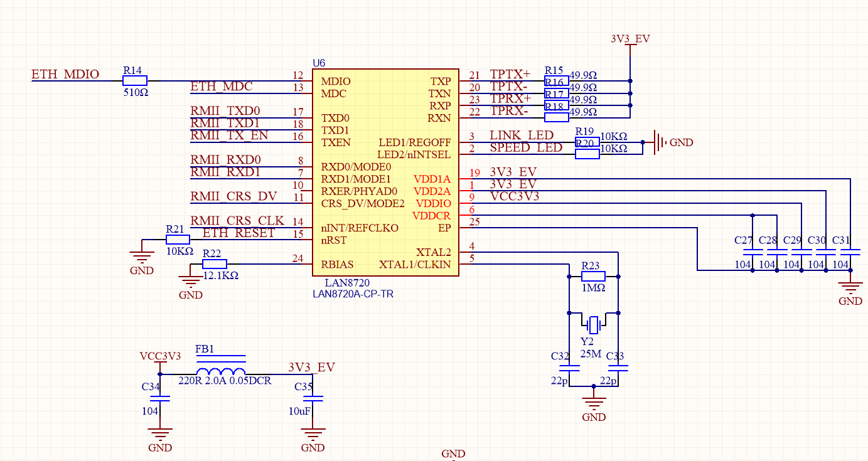
Task: Select the GND symbol below the crystal
Action: 594,405
